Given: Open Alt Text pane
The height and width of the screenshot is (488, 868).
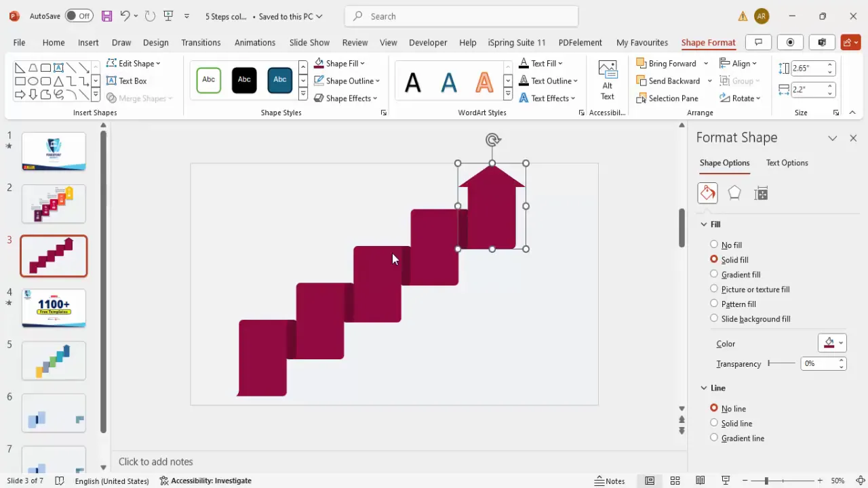Looking at the screenshot, I should (608, 80).
